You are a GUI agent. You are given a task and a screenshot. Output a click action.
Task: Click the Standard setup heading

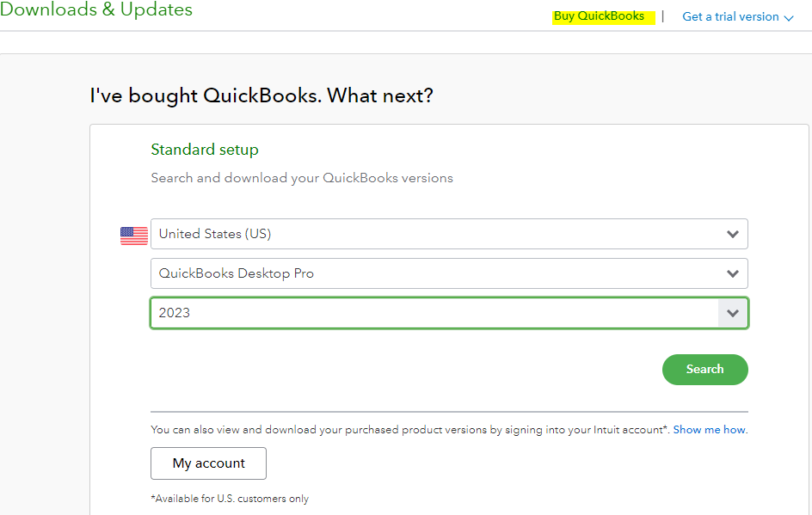205,150
